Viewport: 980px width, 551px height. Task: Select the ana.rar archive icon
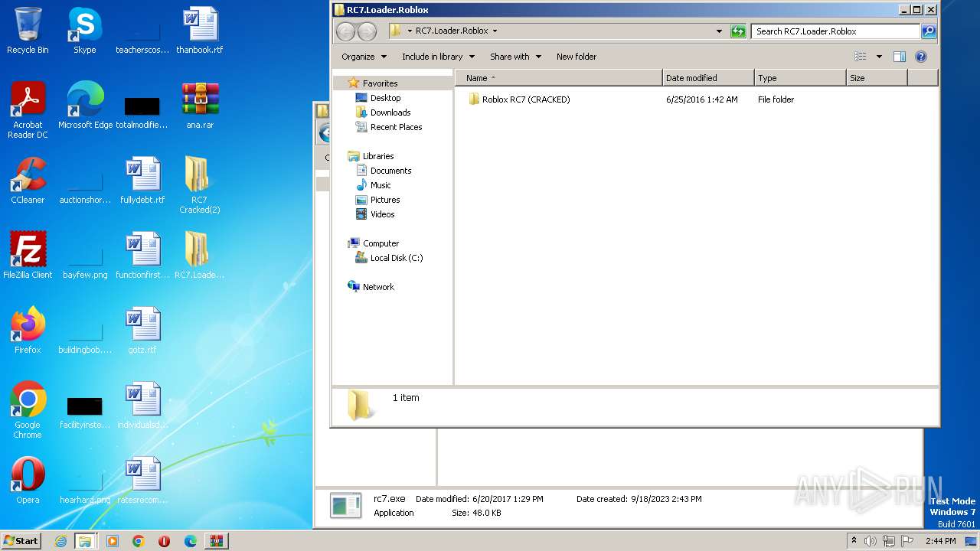[200, 106]
